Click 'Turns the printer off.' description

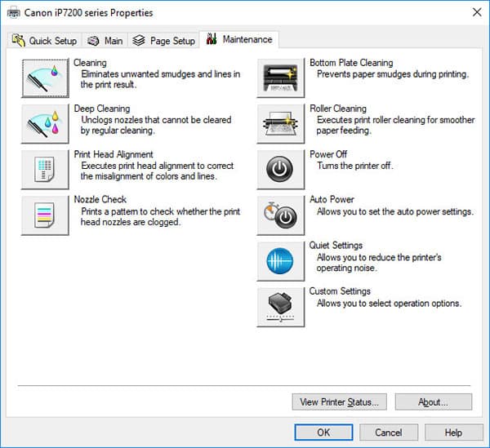pyautogui.click(x=355, y=166)
